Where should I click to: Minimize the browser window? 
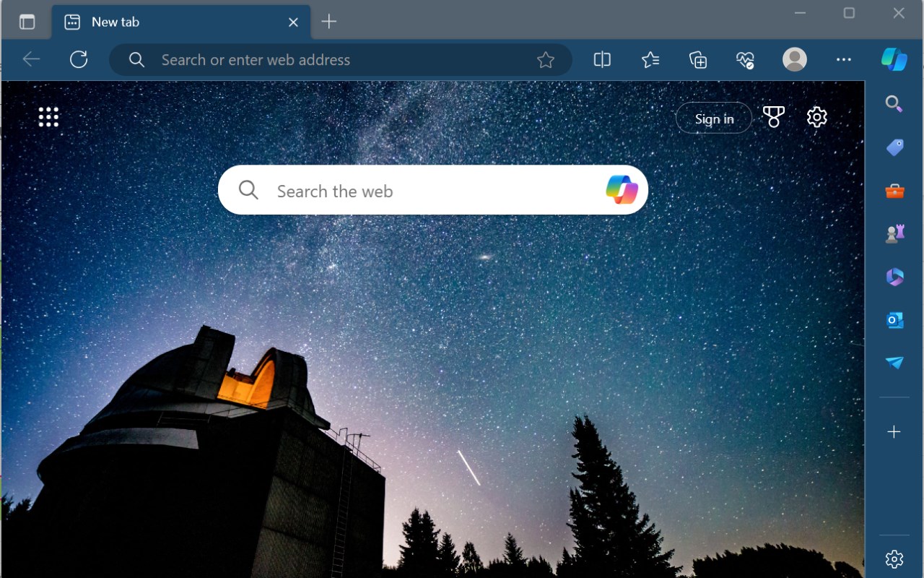click(800, 13)
